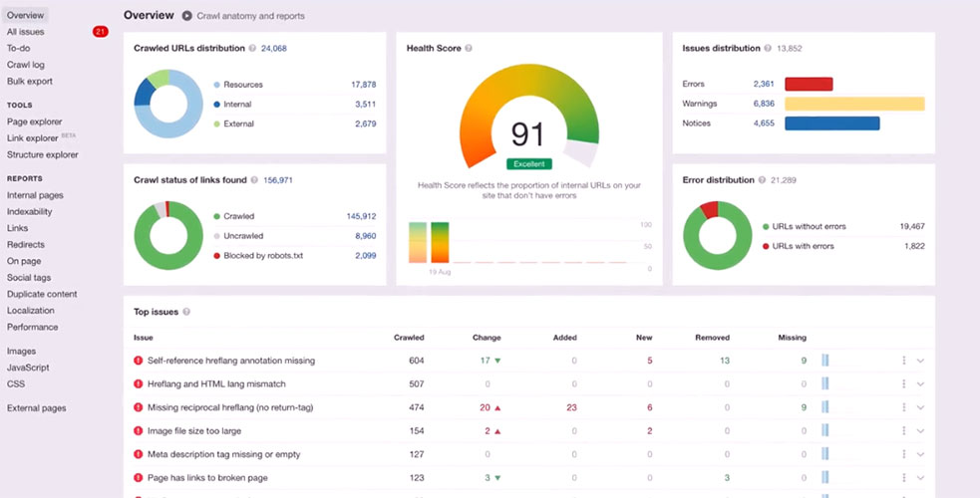
Task: Click the External count 2,679
Action: 366,124
